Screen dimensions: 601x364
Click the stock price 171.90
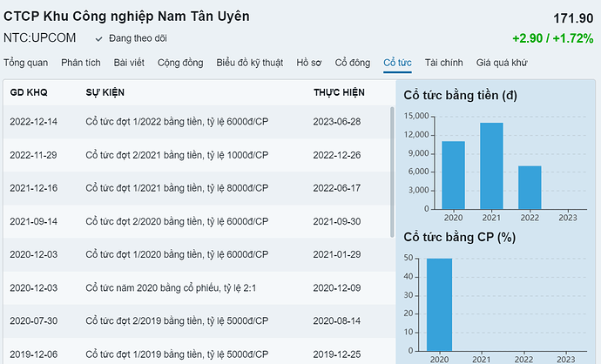(x=573, y=18)
